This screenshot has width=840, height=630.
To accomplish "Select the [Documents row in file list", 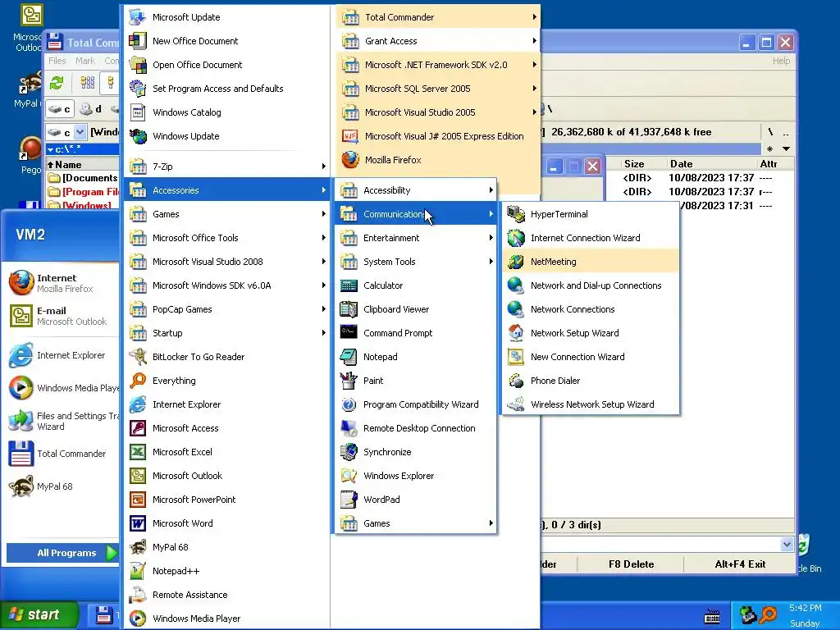I will pyautogui.click(x=83, y=178).
